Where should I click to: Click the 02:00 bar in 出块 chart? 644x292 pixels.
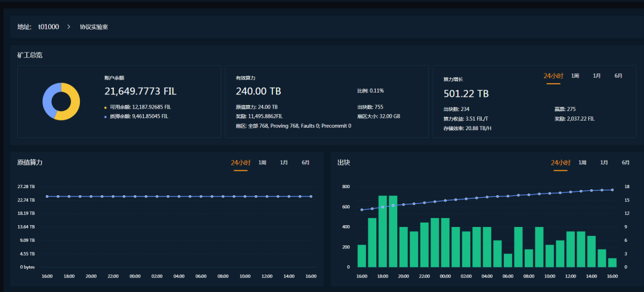pyautogui.click(x=466, y=249)
